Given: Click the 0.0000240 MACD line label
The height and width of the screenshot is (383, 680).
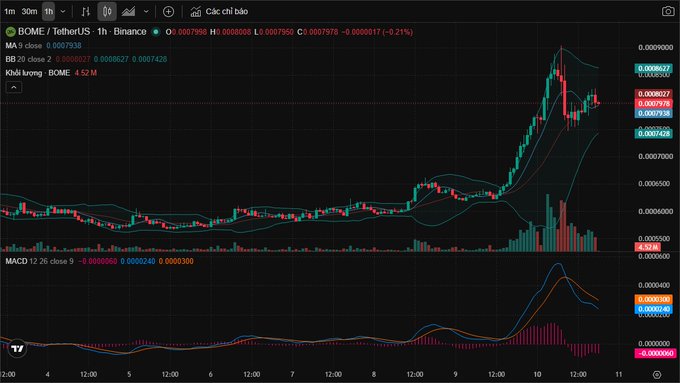Looking at the screenshot, I should pos(654,309).
